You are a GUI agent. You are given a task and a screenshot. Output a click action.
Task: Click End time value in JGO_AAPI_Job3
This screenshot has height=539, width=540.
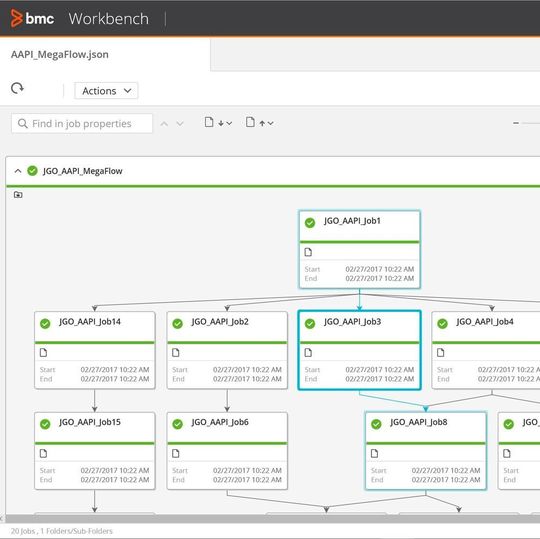pyautogui.click(x=380, y=379)
